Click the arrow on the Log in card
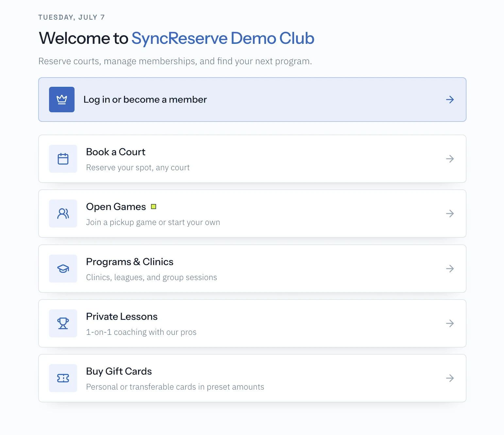Viewport: 504px width, 435px height. [450, 100]
